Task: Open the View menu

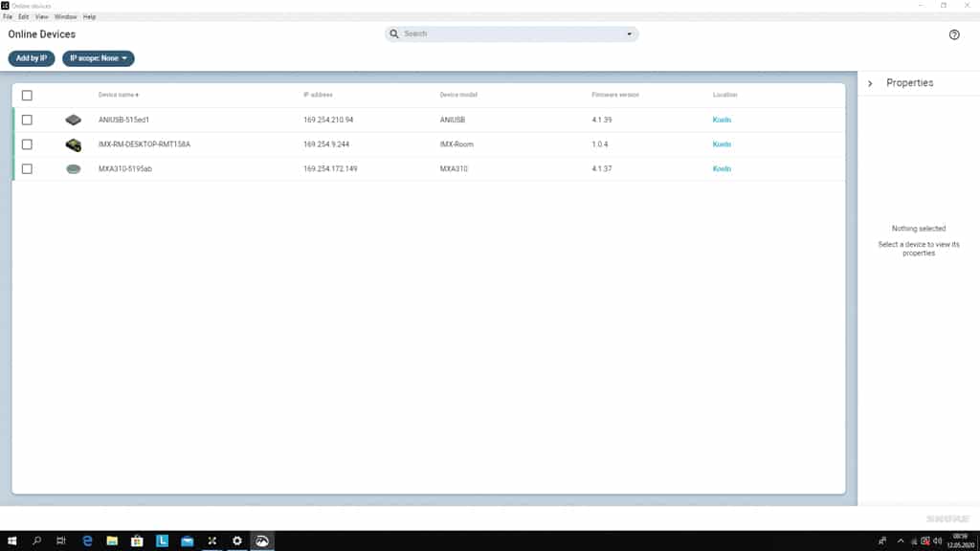Action: click(x=42, y=17)
